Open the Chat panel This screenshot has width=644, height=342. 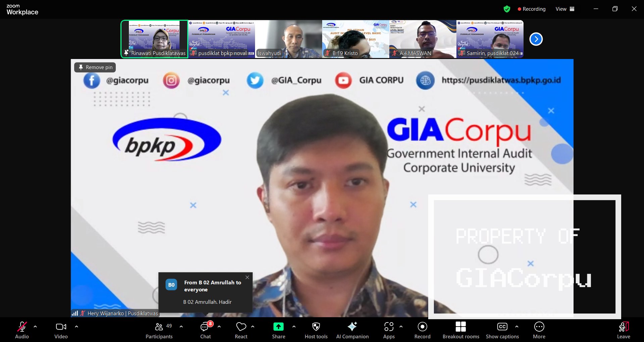(205, 330)
